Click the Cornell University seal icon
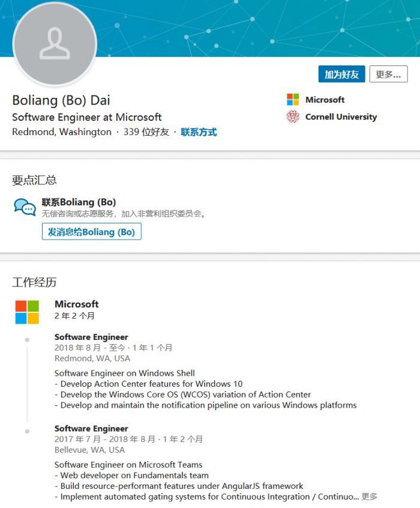Screen dimensions: 420x508 tap(293, 117)
